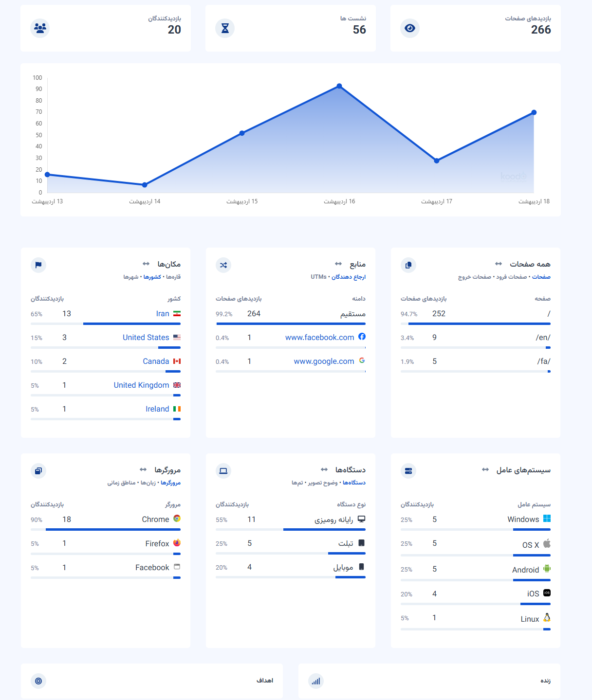This screenshot has height=700, width=592.
Task: Switch to the themes tab (تم‌ها)
Action: click(297, 483)
